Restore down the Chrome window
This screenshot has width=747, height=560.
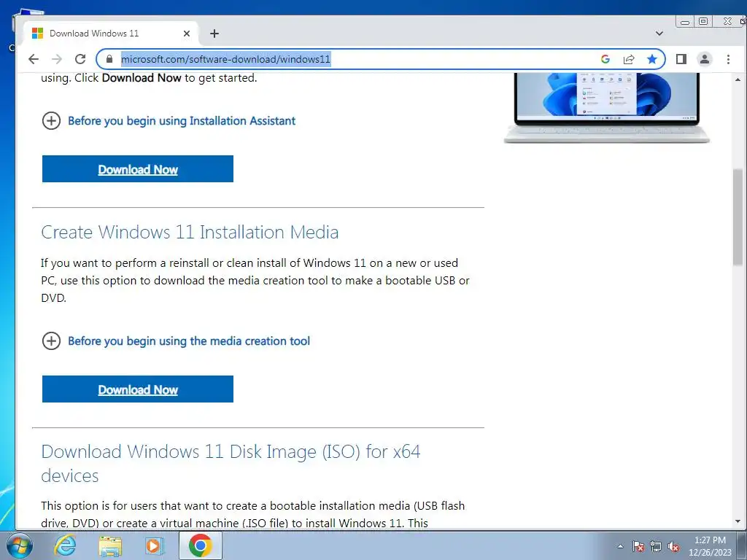tap(703, 21)
